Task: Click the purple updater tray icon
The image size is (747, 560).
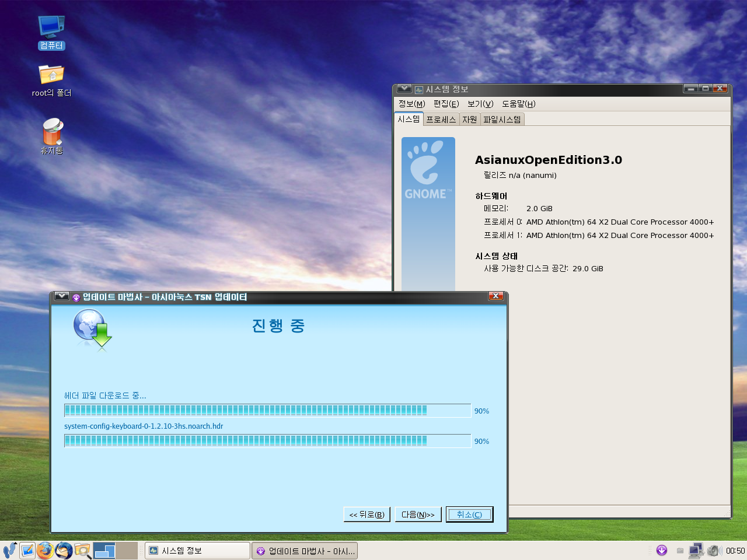Action: (x=662, y=550)
